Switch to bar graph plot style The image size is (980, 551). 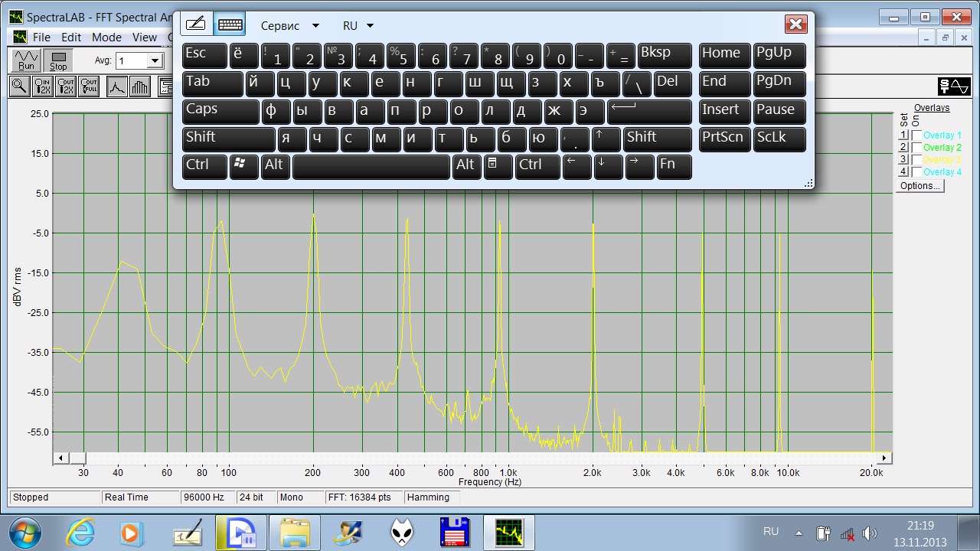coord(140,86)
